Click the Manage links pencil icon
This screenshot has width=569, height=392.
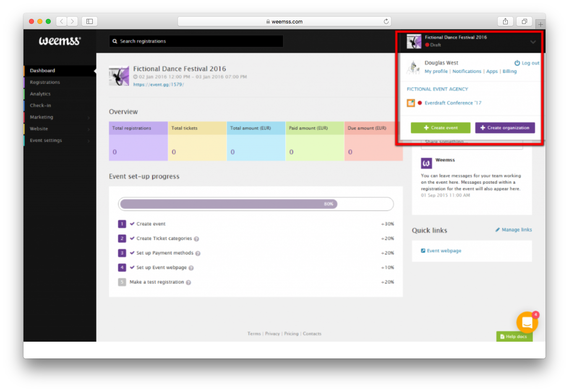498,230
